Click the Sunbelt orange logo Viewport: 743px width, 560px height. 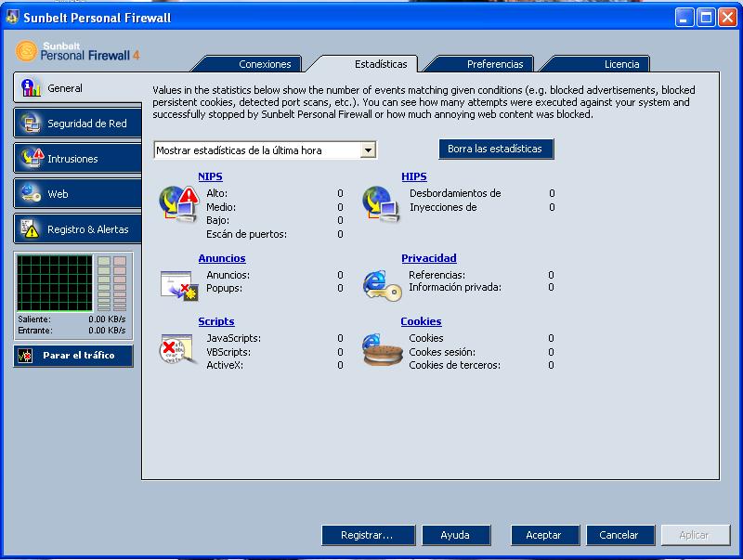click(26, 51)
